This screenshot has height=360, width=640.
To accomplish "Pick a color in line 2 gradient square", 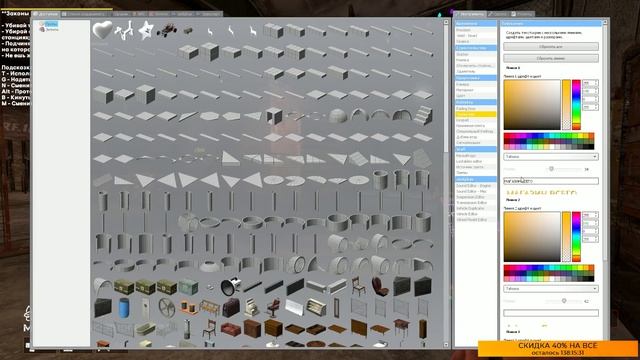I will pyautogui.click(x=532, y=237).
